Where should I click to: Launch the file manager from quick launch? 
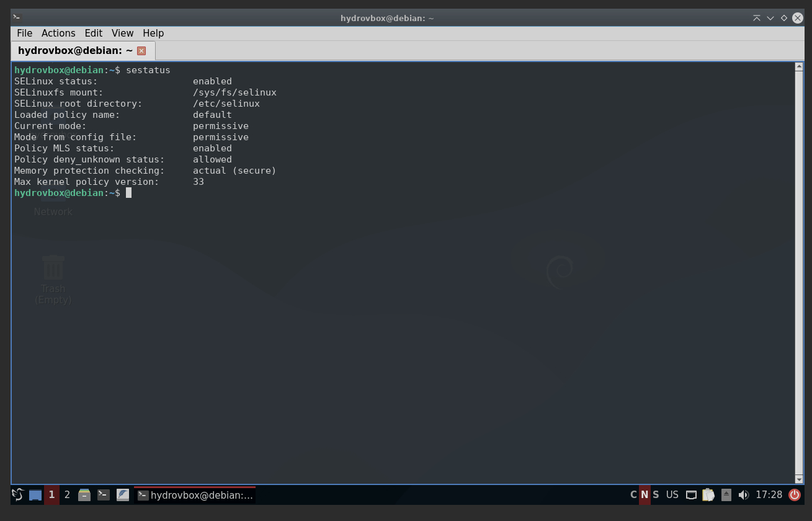pyautogui.click(x=84, y=495)
